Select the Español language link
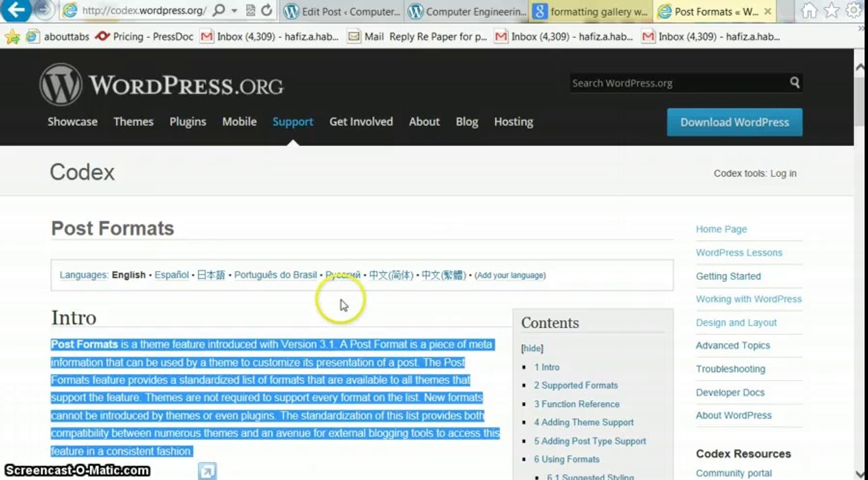Screen dimensions: 868x480 [x=171, y=275]
